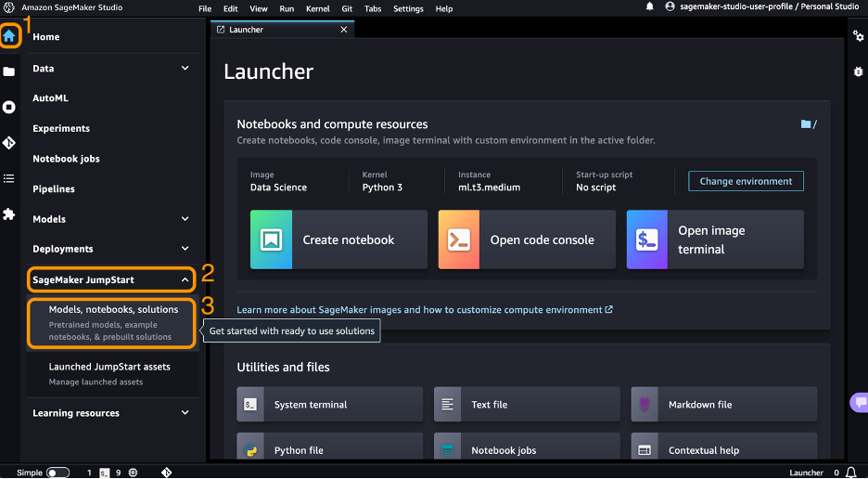Image resolution: width=868 pixels, height=479 pixels.
Task: Open the Extensions puzzle icon
Action: click(9, 214)
